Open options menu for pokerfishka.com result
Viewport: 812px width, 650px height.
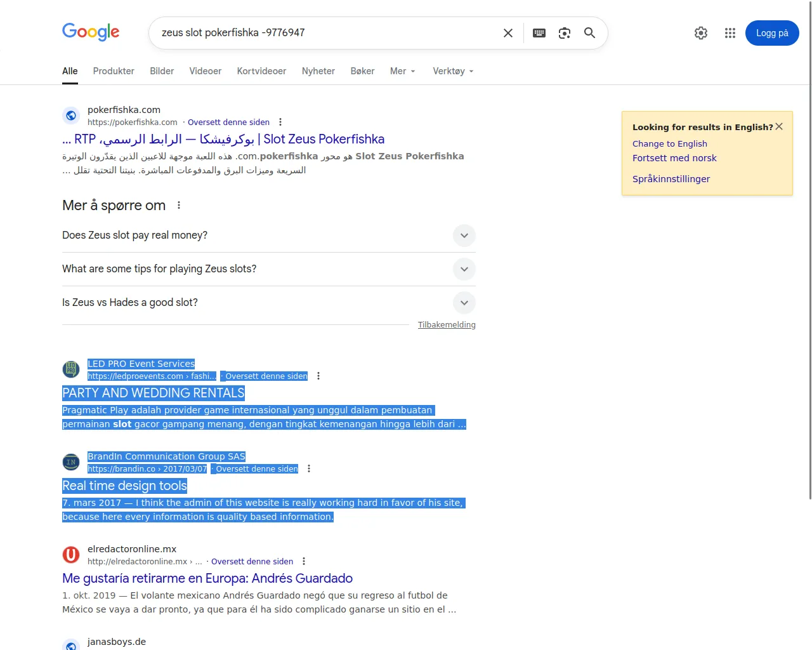pos(280,123)
